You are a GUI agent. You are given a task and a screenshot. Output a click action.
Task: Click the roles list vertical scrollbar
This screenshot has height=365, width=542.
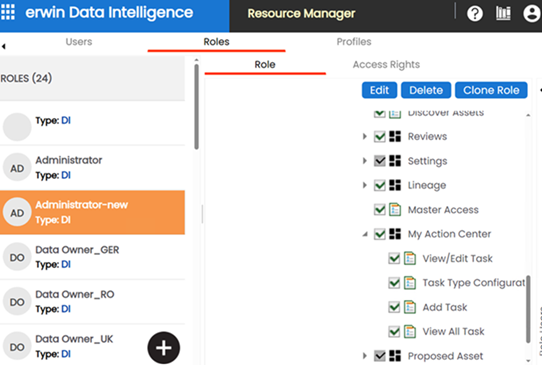[x=196, y=107]
